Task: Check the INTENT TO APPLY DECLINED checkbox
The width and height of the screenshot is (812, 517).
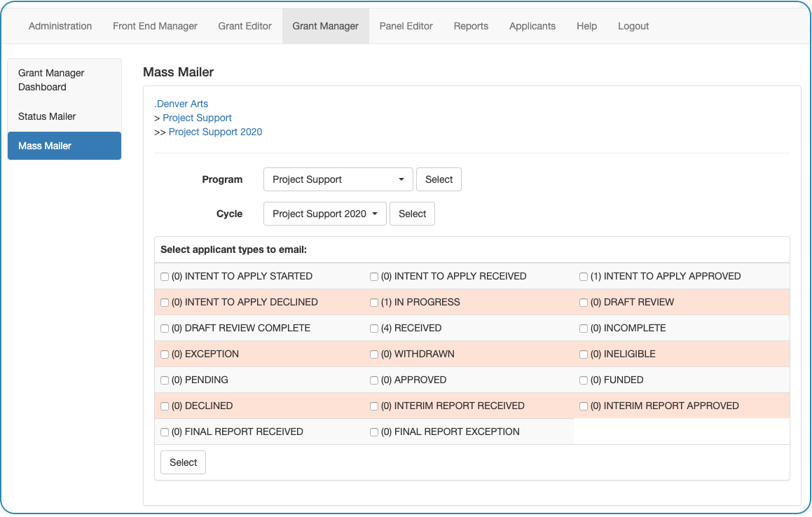Action: tap(165, 303)
